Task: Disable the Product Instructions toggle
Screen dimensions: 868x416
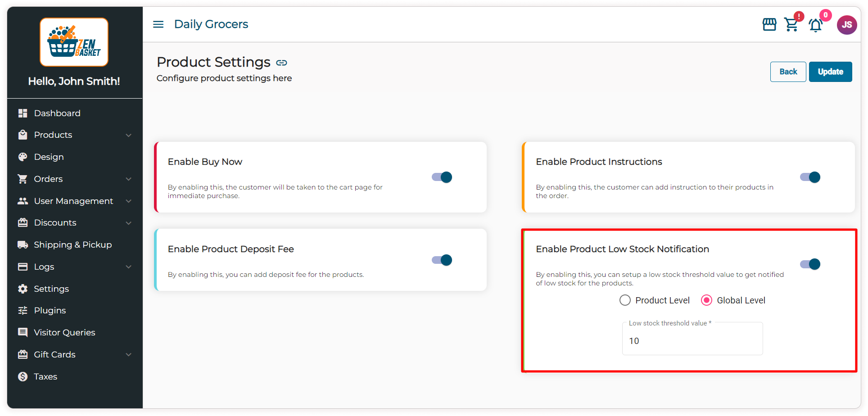Action: pos(810,177)
